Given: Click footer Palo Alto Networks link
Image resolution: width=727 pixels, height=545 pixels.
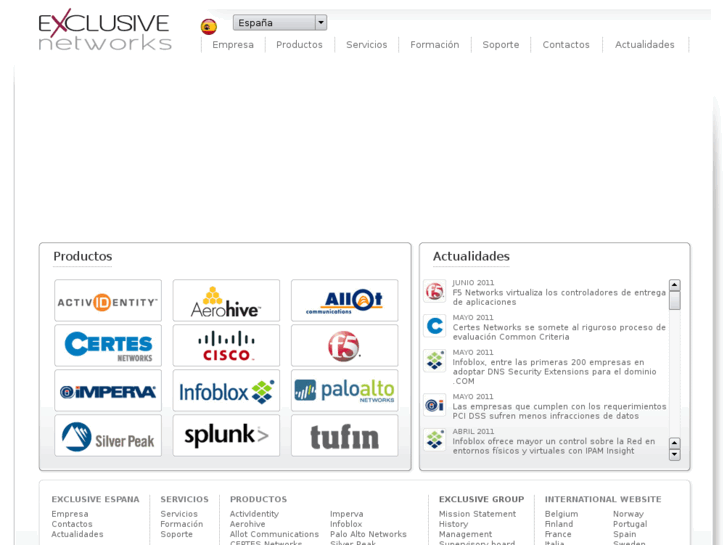Looking at the screenshot, I should point(368,534).
